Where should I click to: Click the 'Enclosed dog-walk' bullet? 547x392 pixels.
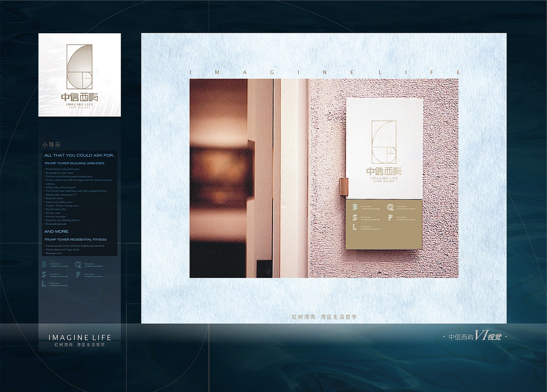56,224
